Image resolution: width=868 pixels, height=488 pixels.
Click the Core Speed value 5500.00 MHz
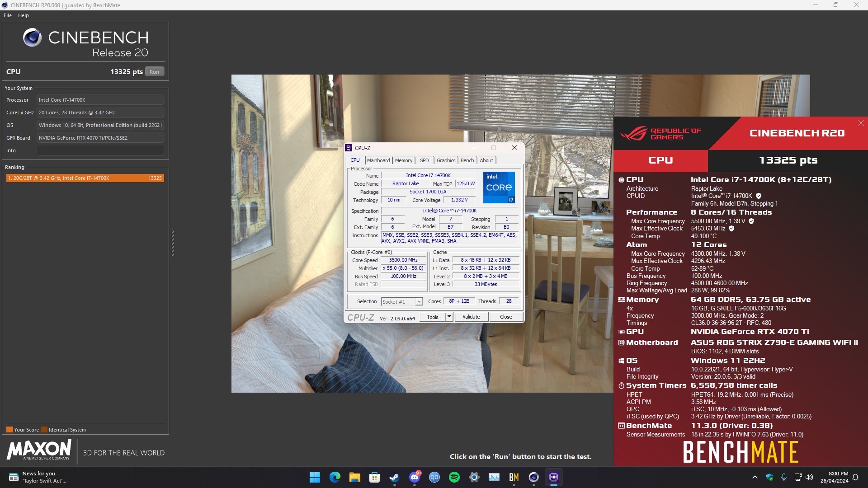[x=403, y=260]
